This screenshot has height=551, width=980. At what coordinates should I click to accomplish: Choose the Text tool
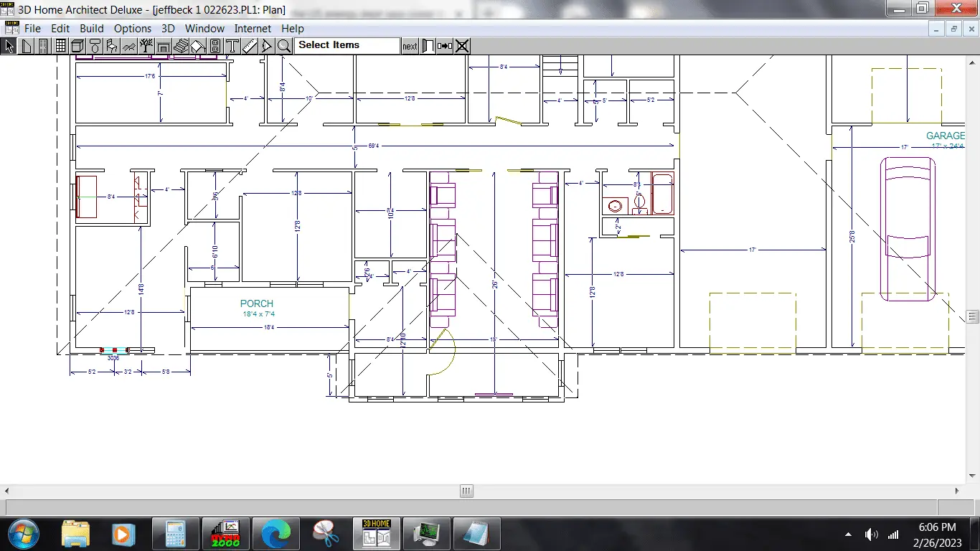[232, 46]
